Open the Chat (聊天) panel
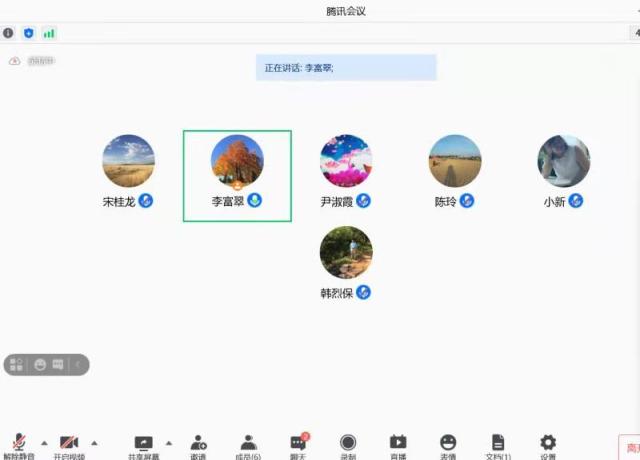 [x=298, y=444]
